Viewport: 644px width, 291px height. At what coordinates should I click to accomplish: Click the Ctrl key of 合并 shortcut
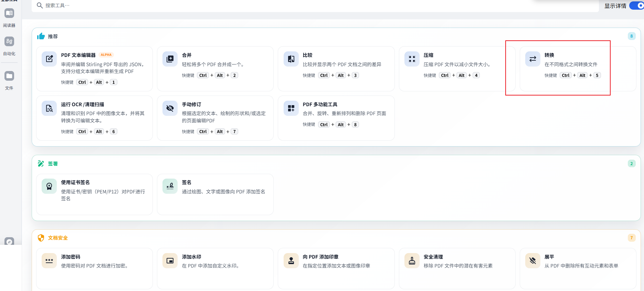(x=203, y=76)
